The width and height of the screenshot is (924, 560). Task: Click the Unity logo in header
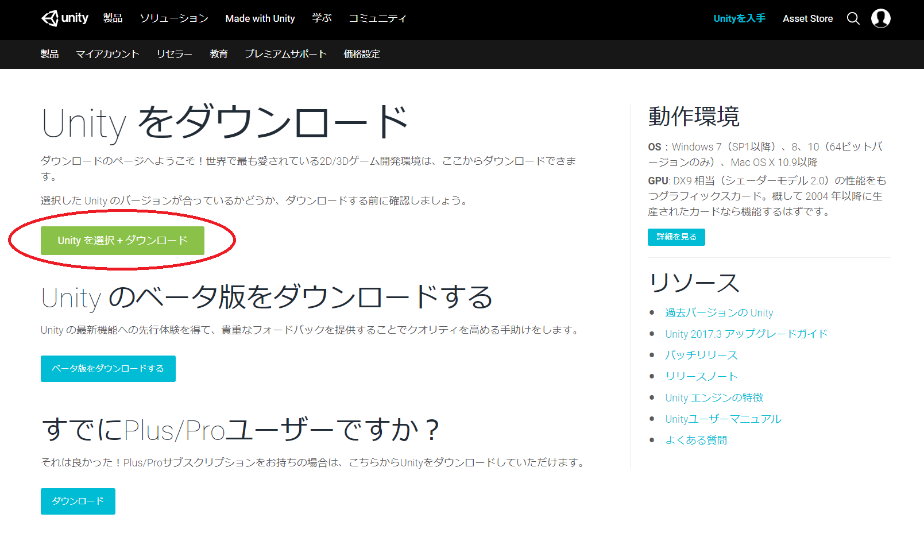tap(64, 18)
